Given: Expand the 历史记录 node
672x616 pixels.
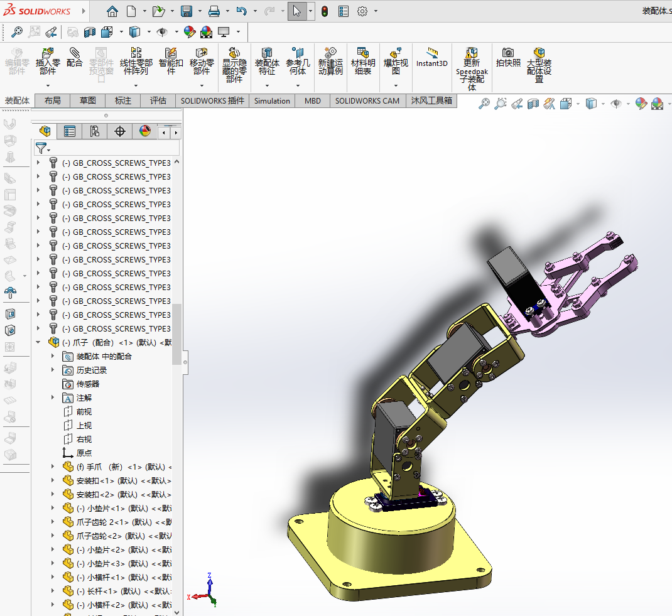Looking at the screenshot, I should (53, 370).
